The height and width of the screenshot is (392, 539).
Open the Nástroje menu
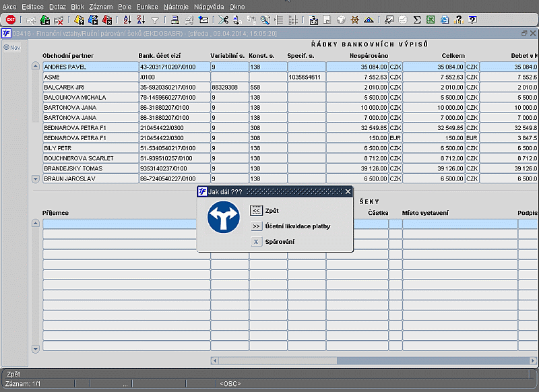175,6
